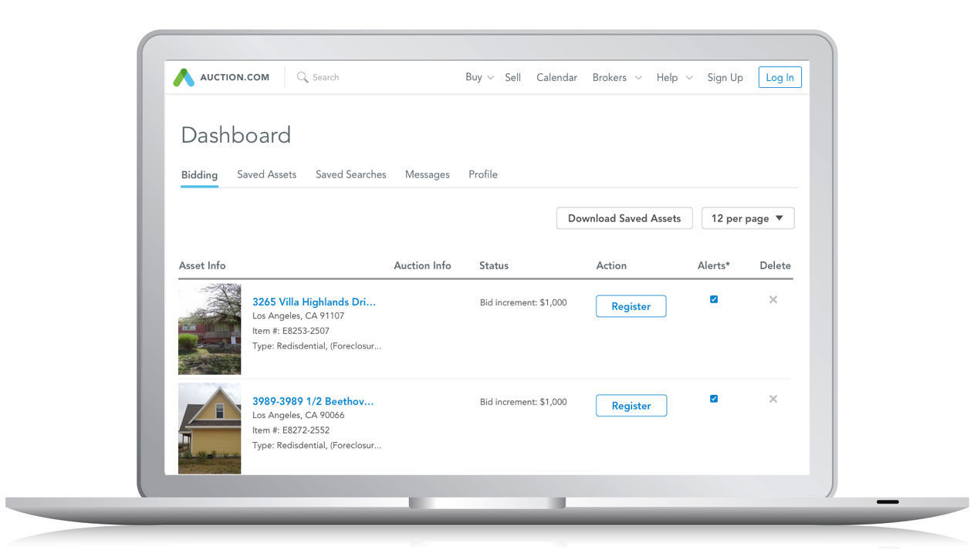974x560 pixels.
Task: Delete the 3989-3989 1/2 Beethoven asset
Action: click(x=773, y=400)
